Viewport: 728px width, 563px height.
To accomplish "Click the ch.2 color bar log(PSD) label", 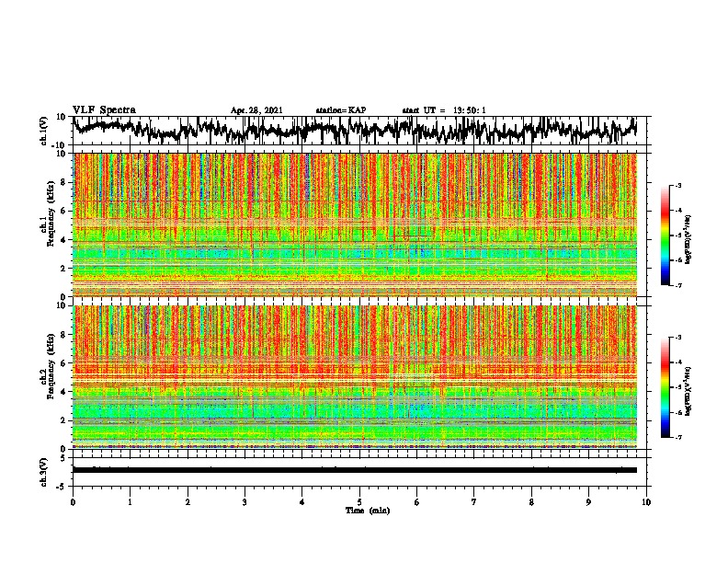I will (x=688, y=391).
